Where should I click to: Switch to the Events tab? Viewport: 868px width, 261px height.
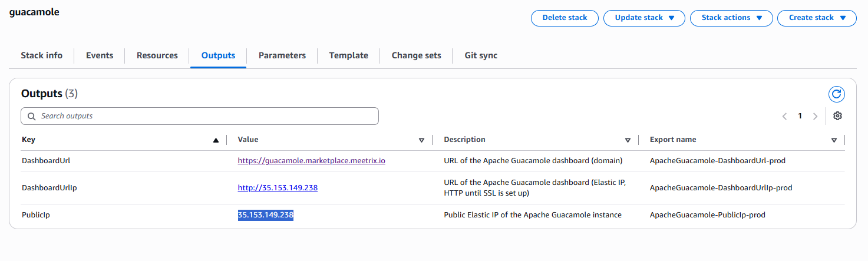100,55
